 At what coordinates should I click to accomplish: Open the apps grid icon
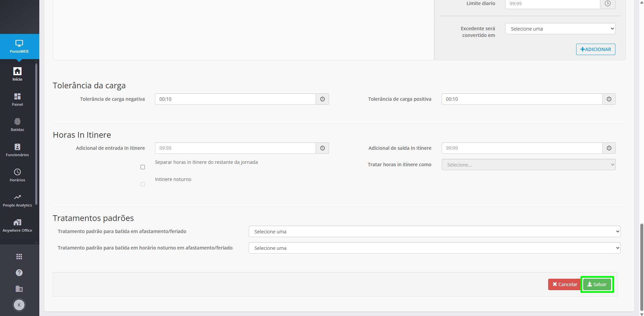pyautogui.click(x=19, y=257)
